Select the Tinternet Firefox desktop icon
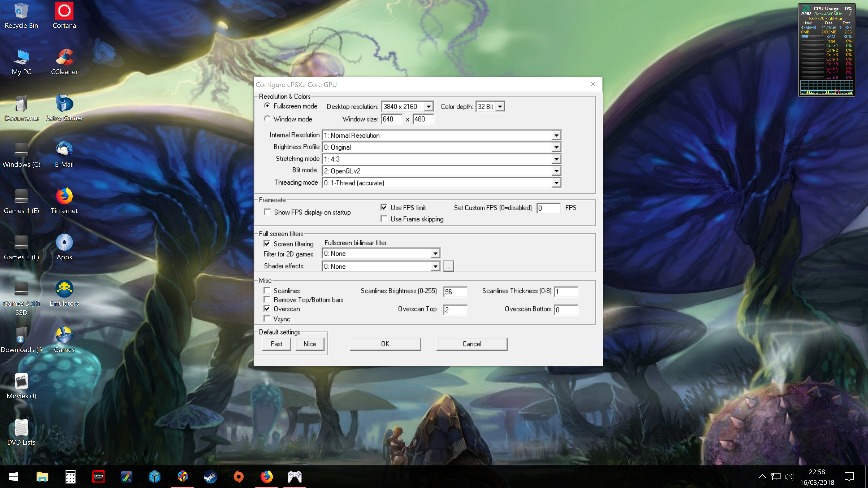This screenshot has width=868, height=488. (64, 201)
